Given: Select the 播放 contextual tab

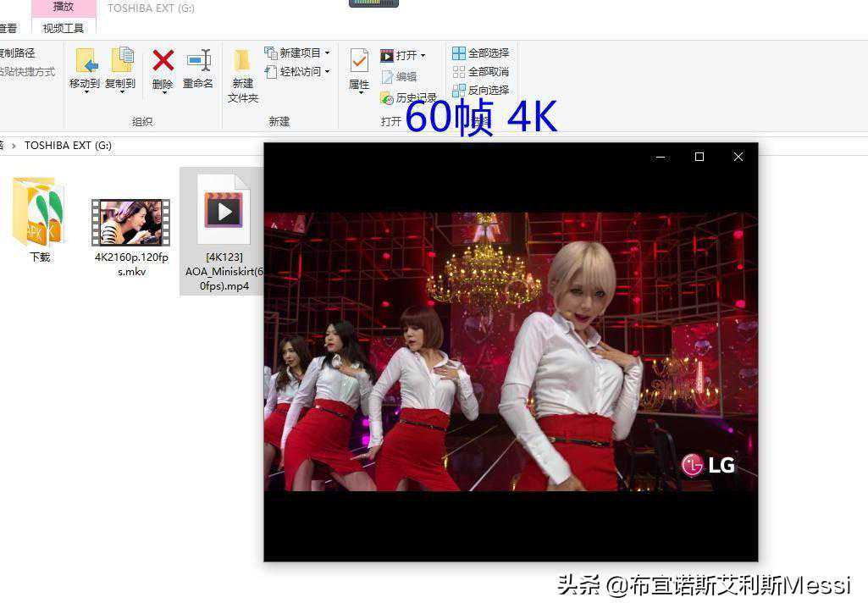Looking at the screenshot, I should (64, 7).
